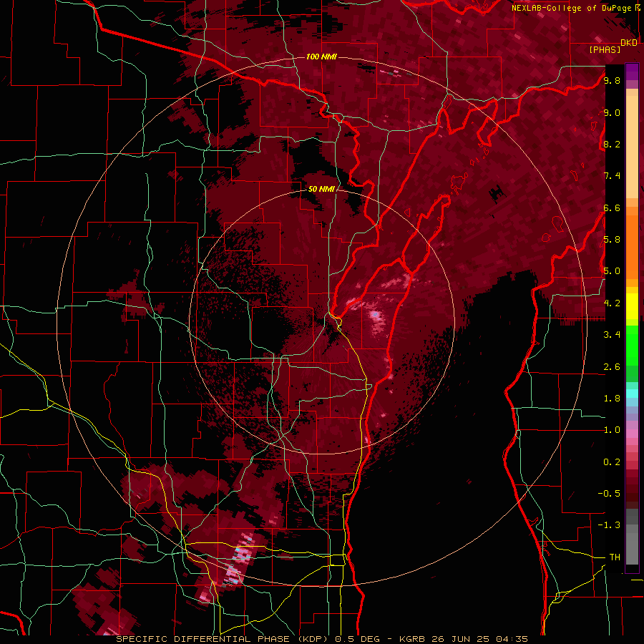Click the 8.2 color scale value

click(612, 144)
